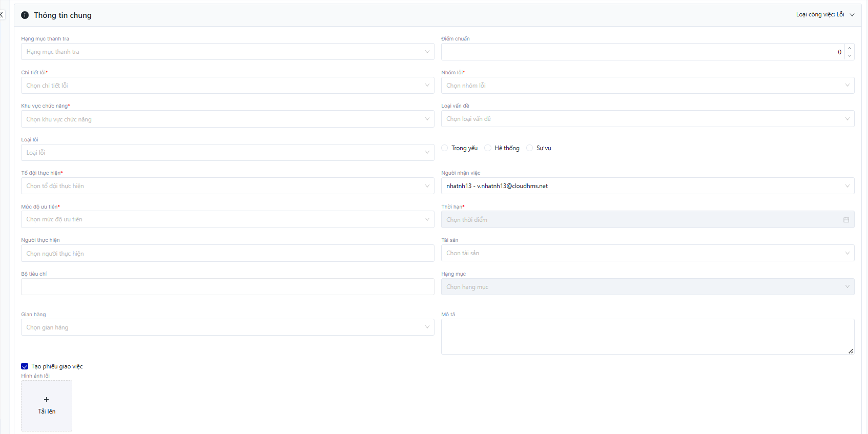Select the Trọng yếu radio option
This screenshot has height=434, width=868.
(x=445, y=148)
